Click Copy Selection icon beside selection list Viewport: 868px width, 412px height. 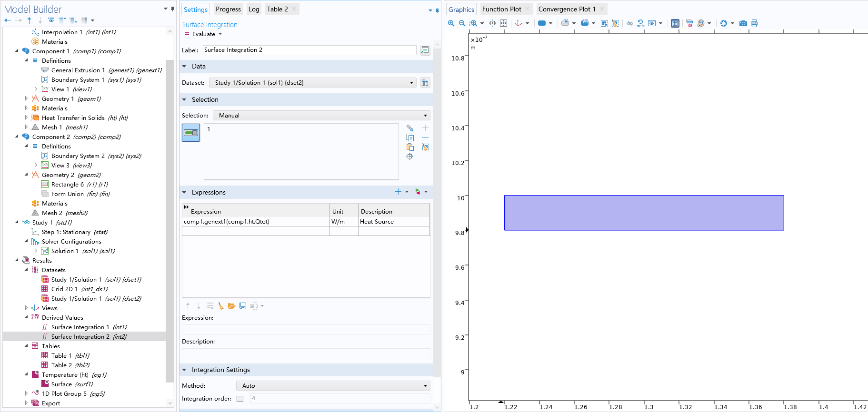click(410, 137)
